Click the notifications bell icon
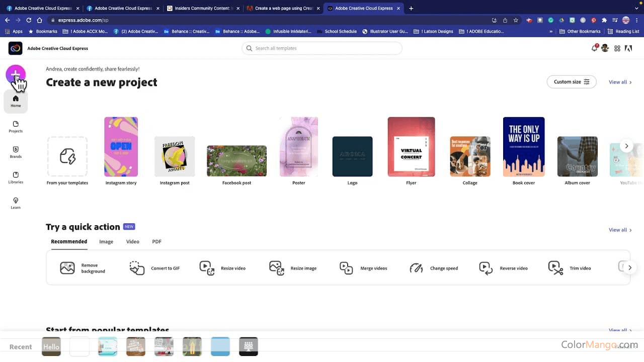This screenshot has height=362, width=644. click(x=594, y=48)
